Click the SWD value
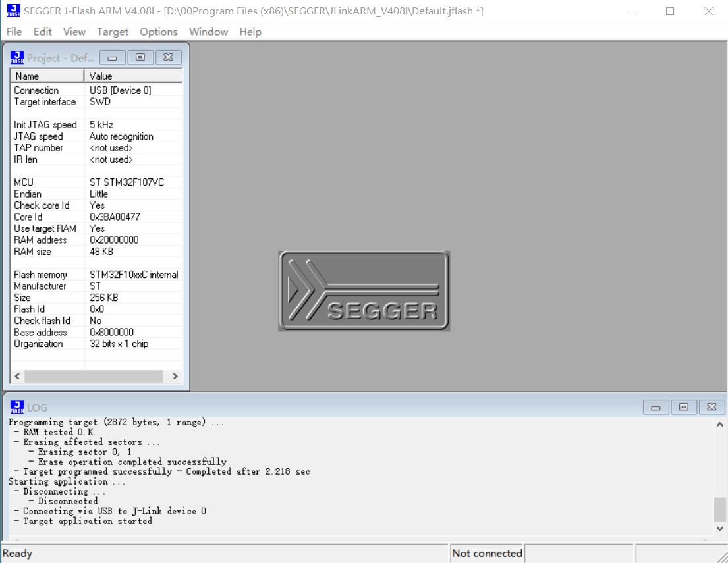Viewport: 728px width, 563px height. [100, 101]
